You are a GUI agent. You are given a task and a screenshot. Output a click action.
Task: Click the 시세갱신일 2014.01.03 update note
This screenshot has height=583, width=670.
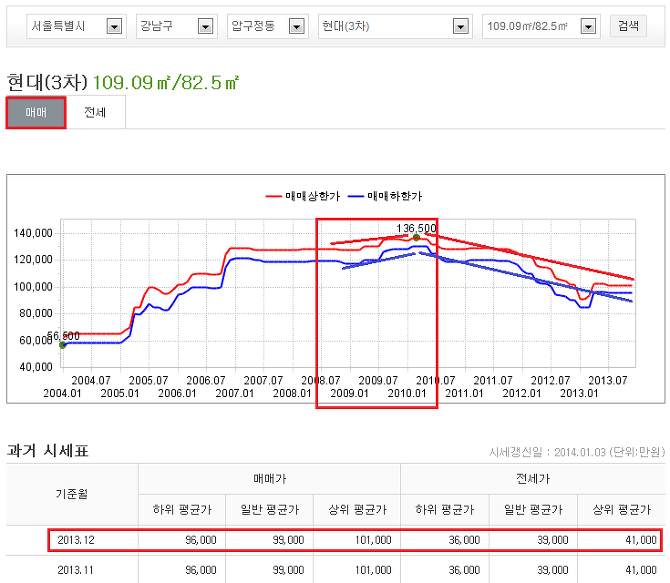[x=577, y=452]
